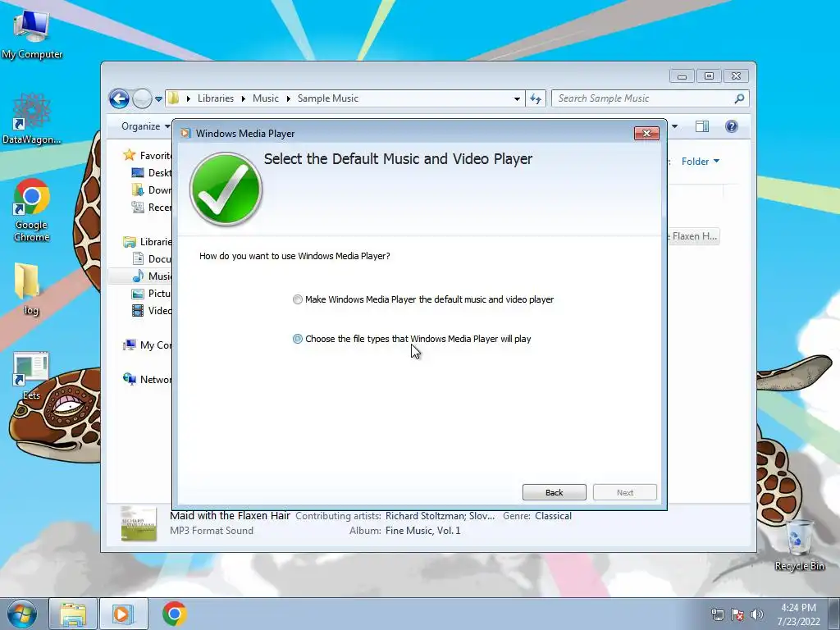Click the disabled Next button
This screenshot has height=630, width=840.
click(x=624, y=492)
